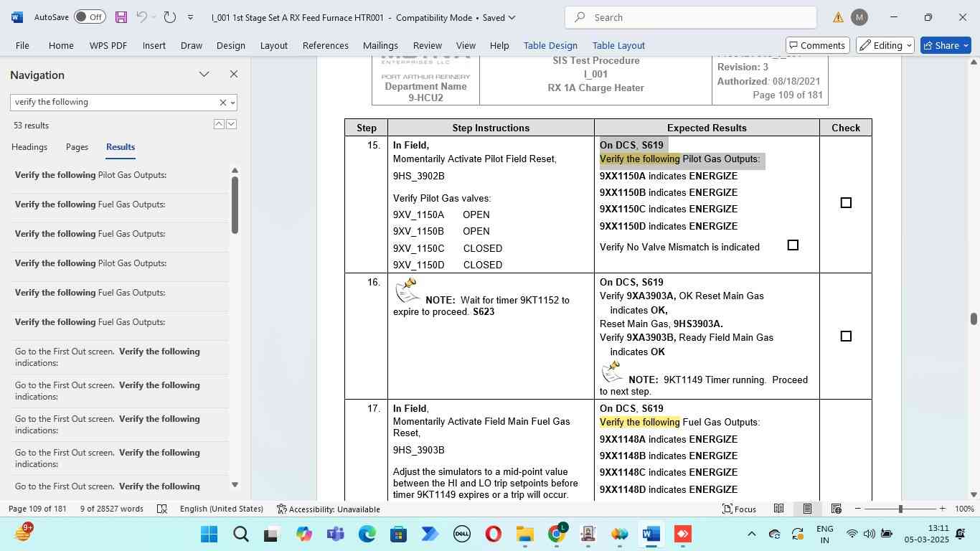
Task: Click the Undo arrow icon
Action: (x=142, y=17)
